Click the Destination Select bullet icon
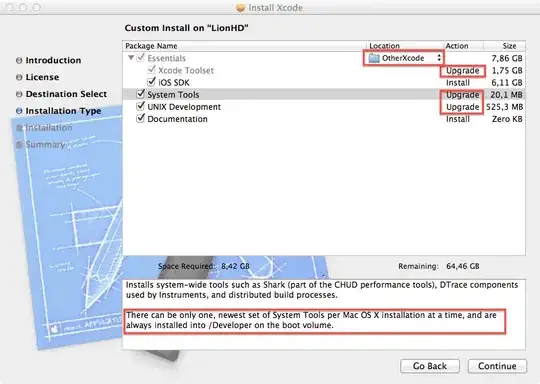The image size is (540, 384). [x=19, y=94]
